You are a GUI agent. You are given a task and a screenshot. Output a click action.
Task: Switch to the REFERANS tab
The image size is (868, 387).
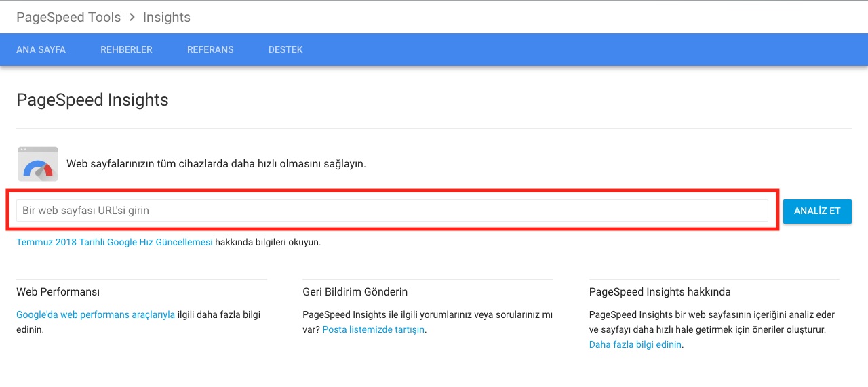coord(210,49)
